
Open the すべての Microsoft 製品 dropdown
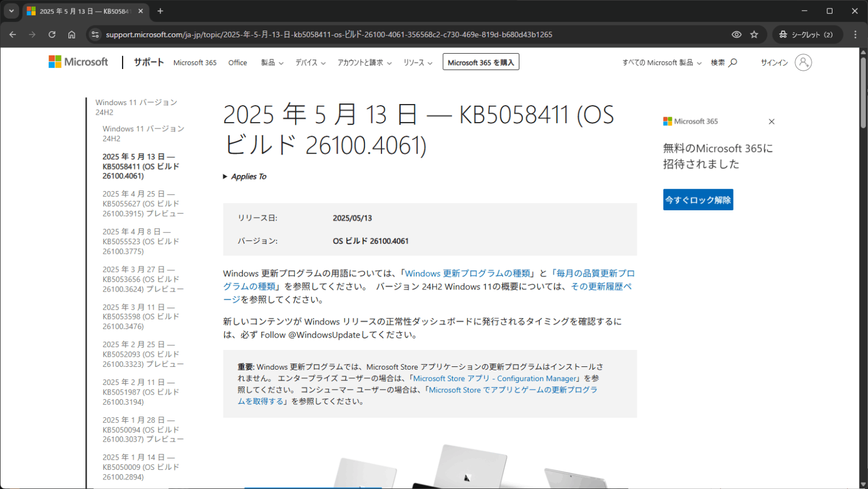click(x=661, y=62)
